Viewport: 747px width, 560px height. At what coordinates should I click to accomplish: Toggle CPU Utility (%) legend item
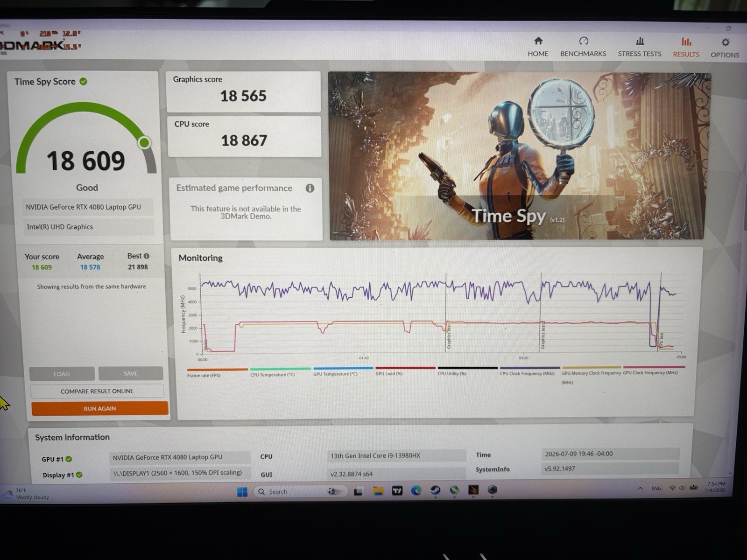[x=467, y=371]
